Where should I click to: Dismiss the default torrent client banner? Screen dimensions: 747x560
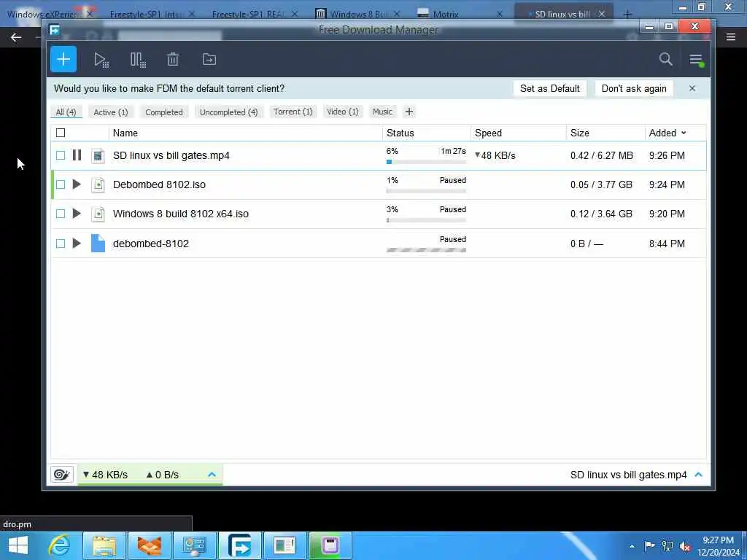point(692,88)
